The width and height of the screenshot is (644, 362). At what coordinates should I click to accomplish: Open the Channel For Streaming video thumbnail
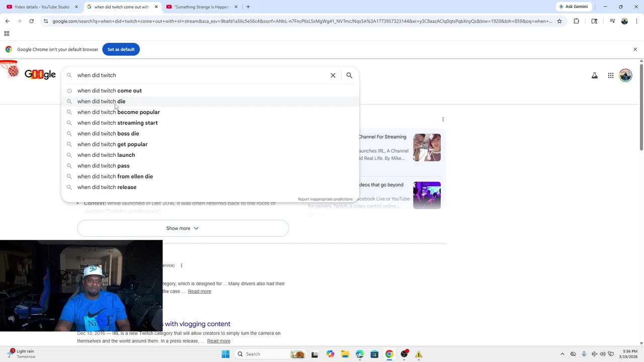coord(427,147)
